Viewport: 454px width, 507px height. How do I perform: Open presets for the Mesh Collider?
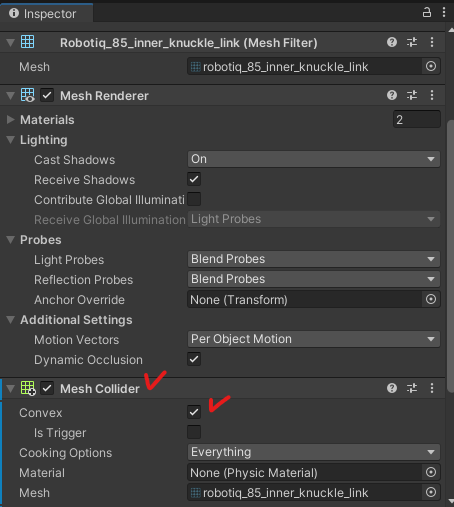[x=412, y=388]
